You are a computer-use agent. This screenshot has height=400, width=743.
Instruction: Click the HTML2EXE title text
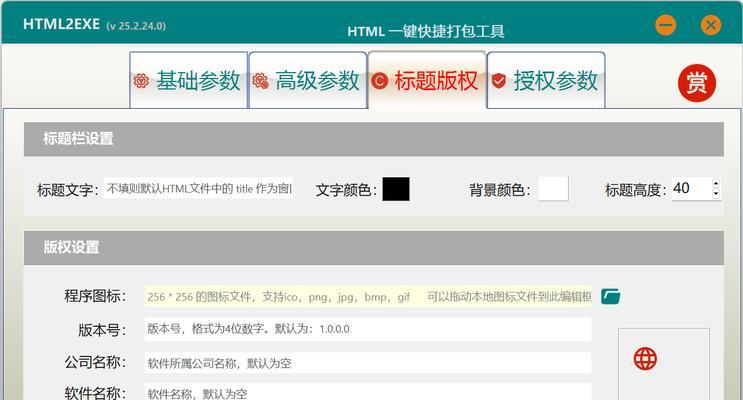pyautogui.click(x=62, y=24)
